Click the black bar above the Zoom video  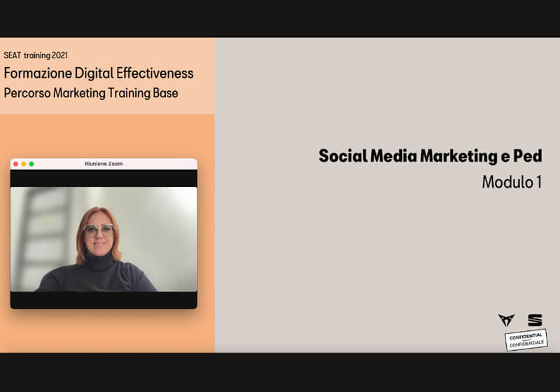click(104, 178)
